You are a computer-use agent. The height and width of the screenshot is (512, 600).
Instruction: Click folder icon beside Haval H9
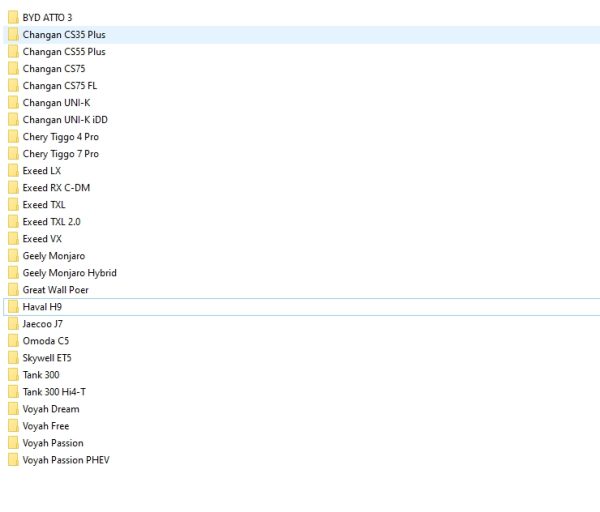click(13, 307)
